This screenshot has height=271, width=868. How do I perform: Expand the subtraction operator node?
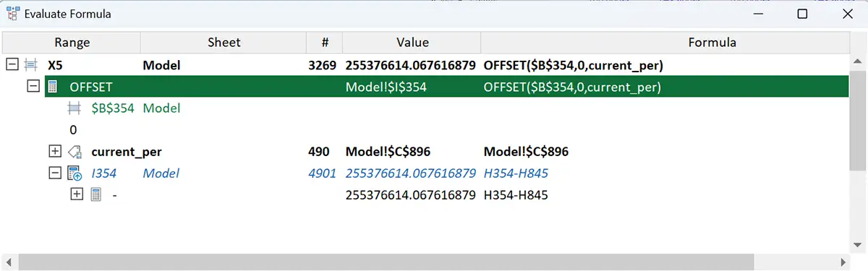76,195
